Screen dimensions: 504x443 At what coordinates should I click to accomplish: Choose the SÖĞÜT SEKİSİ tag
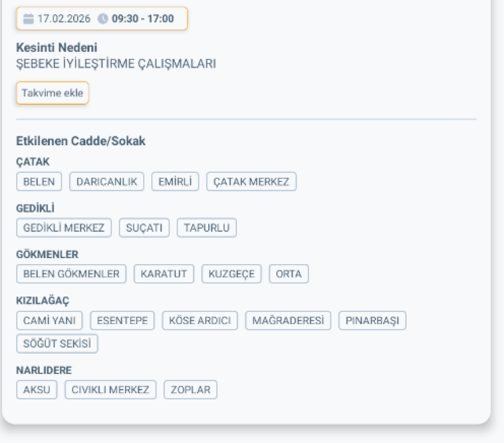click(x=57, y=344)
